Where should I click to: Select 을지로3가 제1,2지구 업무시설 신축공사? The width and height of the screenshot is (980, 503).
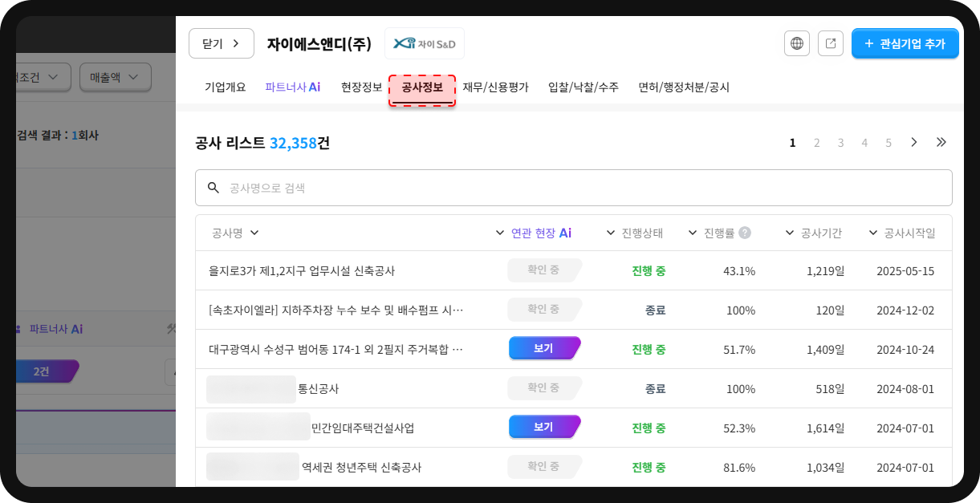tap(302, 271)
